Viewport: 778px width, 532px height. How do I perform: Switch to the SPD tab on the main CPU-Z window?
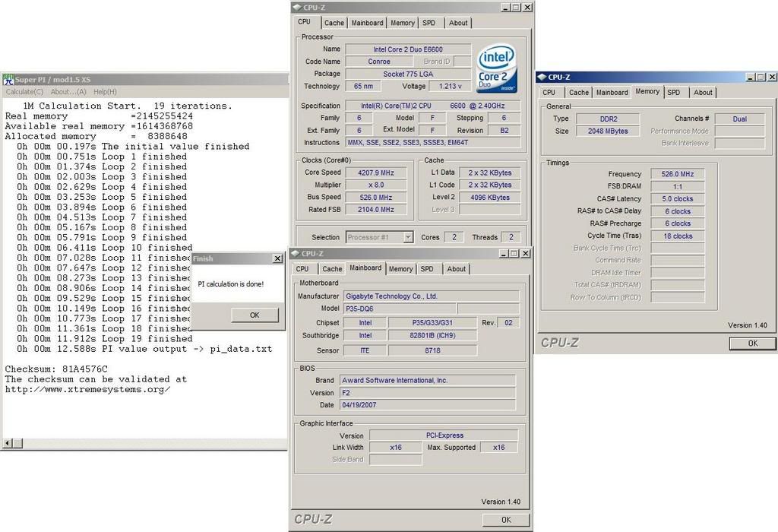[430, 22]
